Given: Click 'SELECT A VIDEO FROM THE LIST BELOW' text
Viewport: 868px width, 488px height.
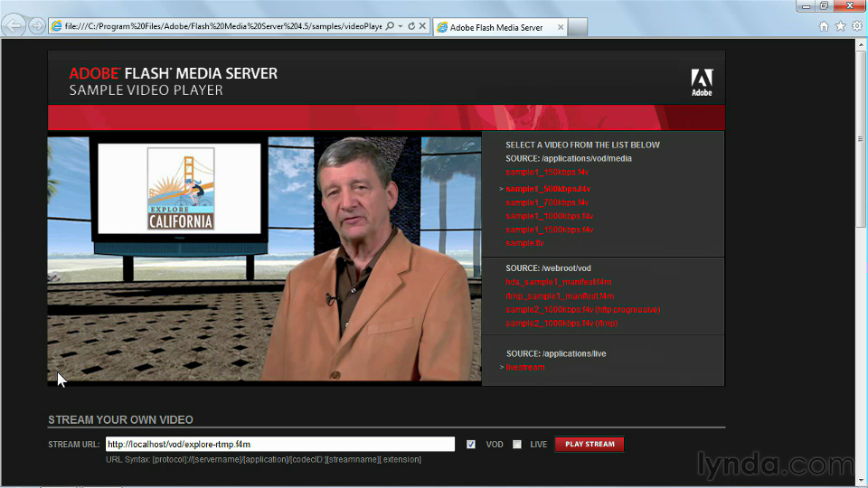Looking at the screenshot, I should [582, 145].
